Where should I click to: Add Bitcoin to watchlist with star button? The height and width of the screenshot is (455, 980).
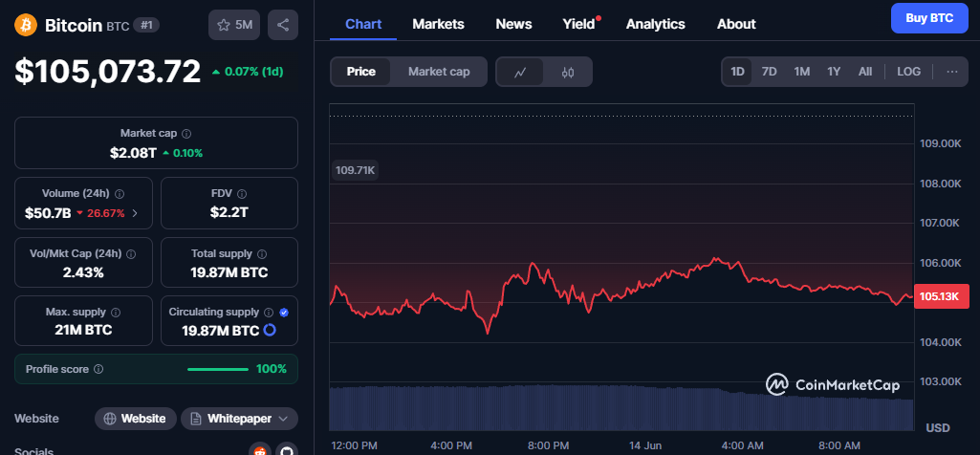tap(234, 25)
